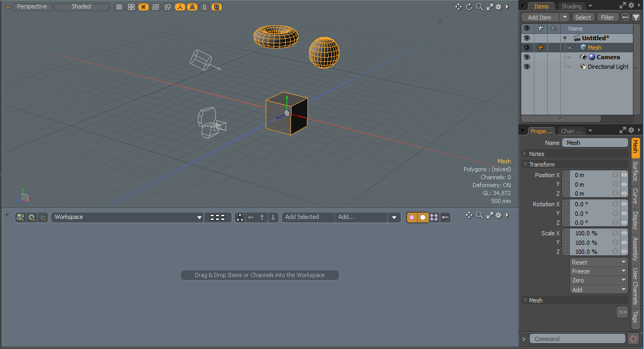
Task: Click the pink diamond icon in Workspace toolbar
Action: point(411,217)
